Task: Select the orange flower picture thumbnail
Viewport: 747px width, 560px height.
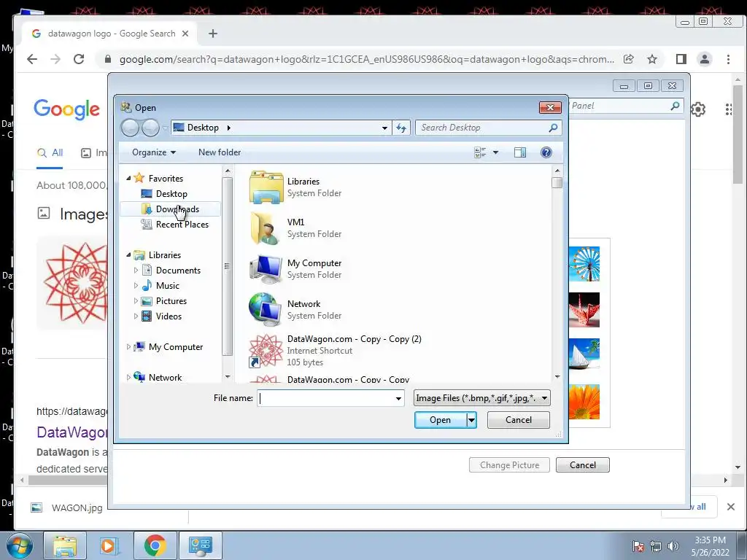Action: [x=584, y=402]
